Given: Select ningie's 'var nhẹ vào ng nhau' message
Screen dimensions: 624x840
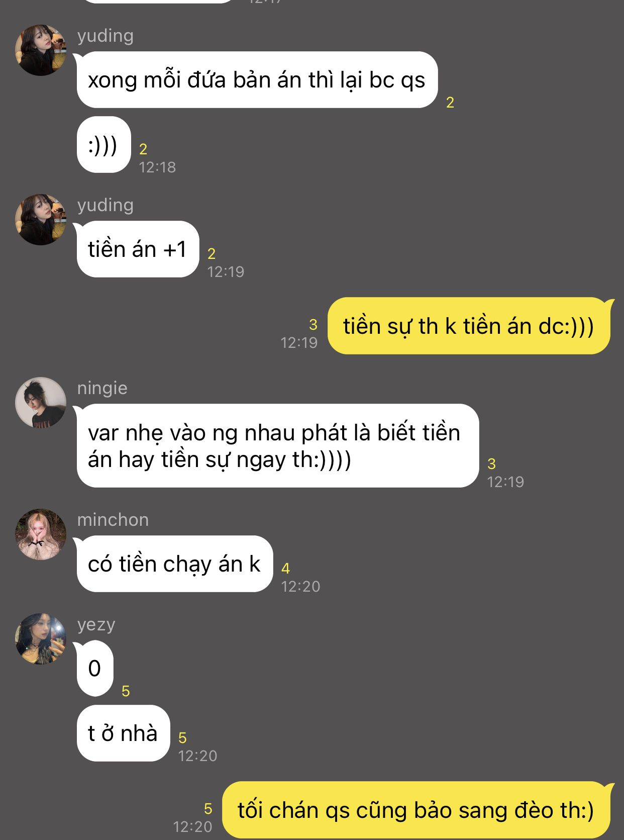Looking at the screenshot, I should [277, 446].
